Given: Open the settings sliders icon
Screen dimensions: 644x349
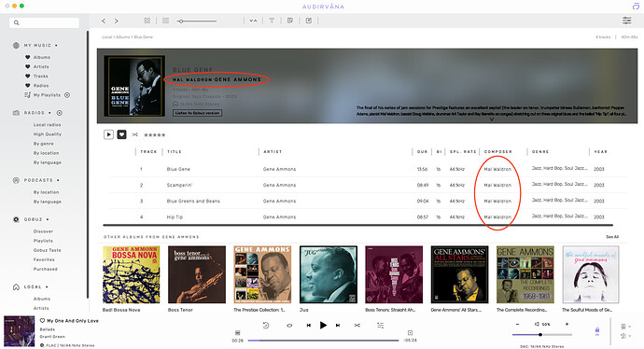Looking at the screenshot, I should [627, 21].
